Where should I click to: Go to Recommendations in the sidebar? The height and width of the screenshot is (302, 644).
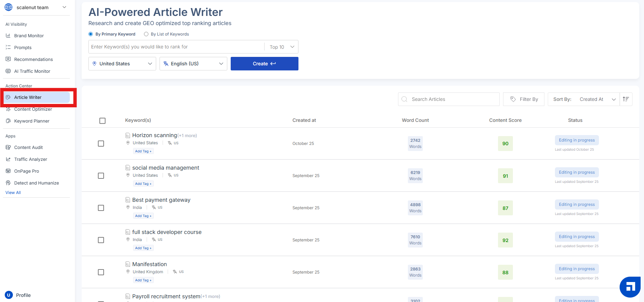[33, 59]
